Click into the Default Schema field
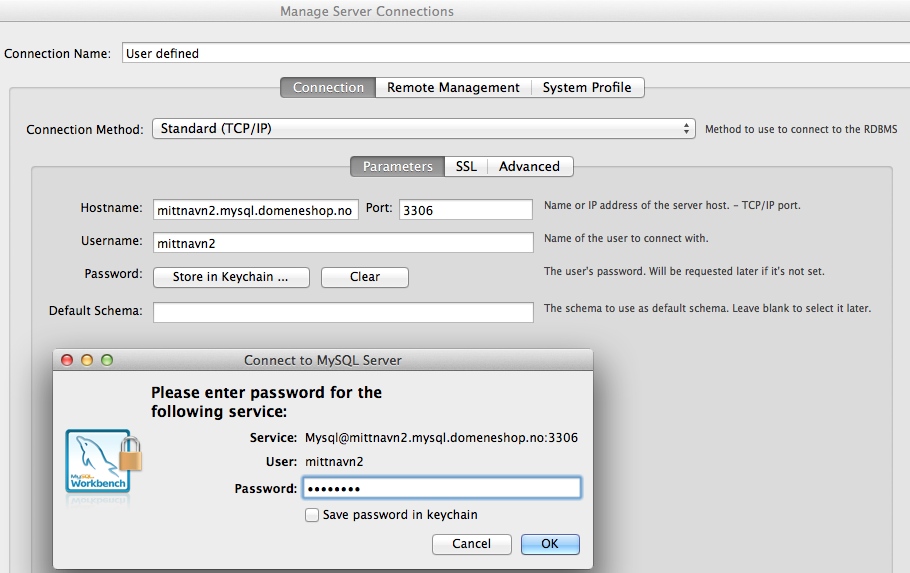The width and height of the screenshot is (910, 573). [x=343, y=312]
